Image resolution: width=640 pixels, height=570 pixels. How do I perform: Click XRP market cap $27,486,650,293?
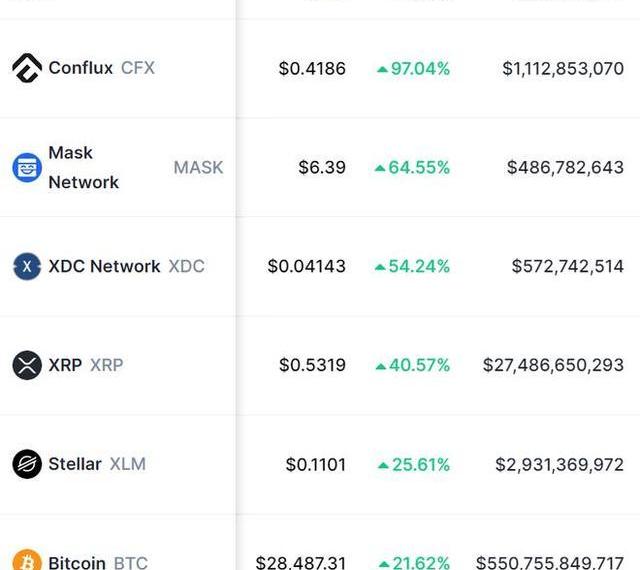tap(553, 365)
